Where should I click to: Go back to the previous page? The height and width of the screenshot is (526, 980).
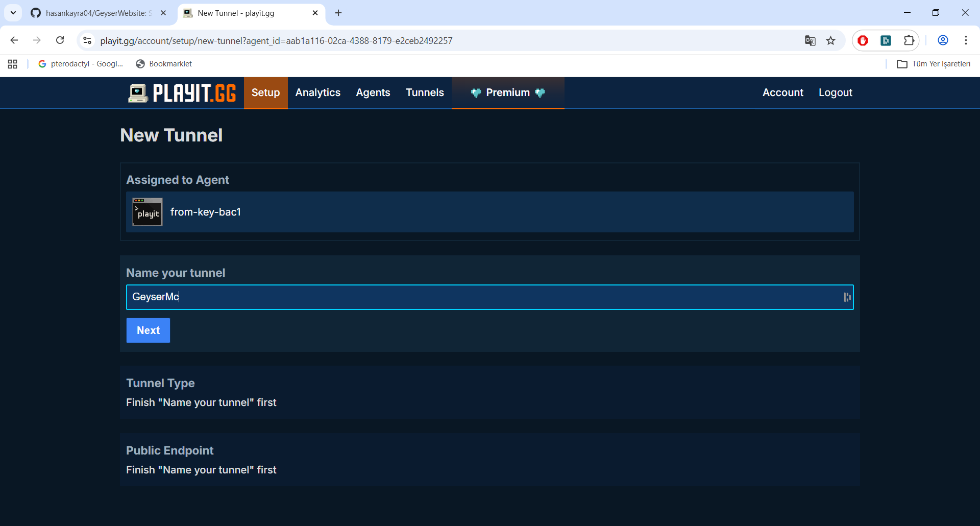click(14, 40)
